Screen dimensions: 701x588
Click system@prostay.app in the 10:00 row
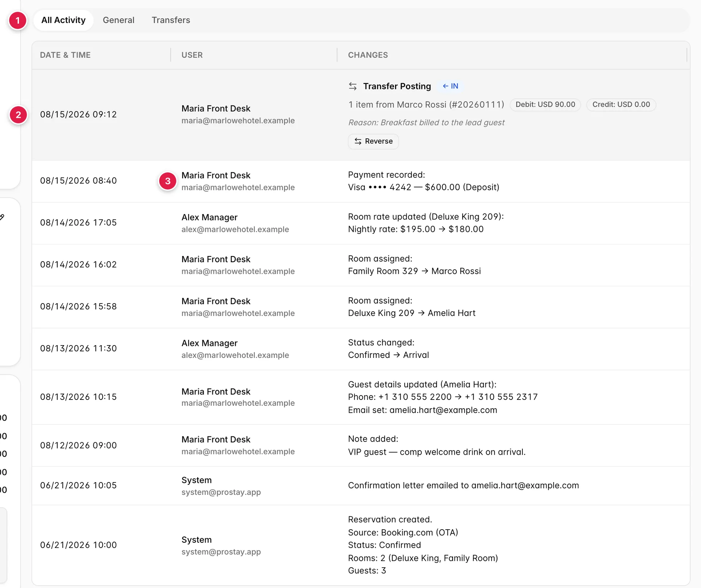pos(221,552)
